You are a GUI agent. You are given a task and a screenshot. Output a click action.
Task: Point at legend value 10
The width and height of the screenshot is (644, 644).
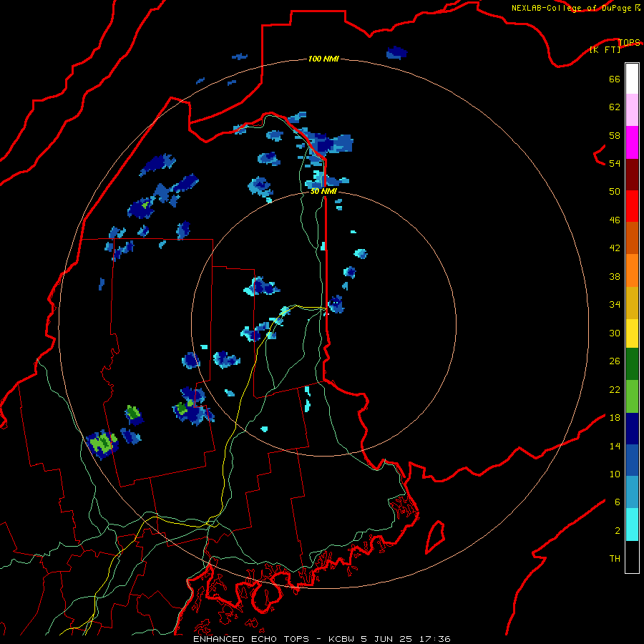tap(615, 474)
